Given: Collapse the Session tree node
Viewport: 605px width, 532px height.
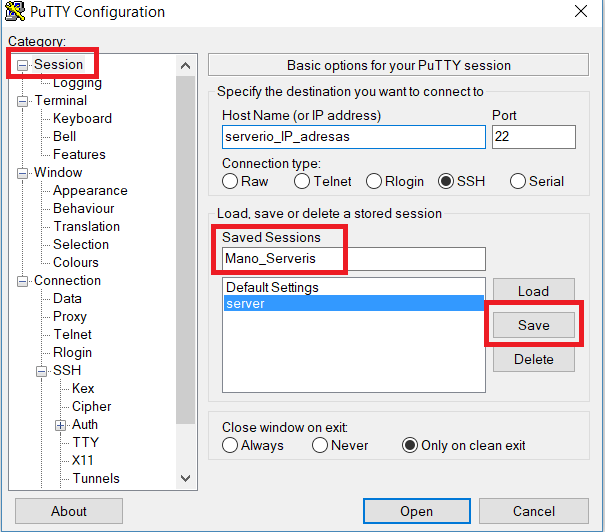Looking at the screenshot, I should (x=22, y=66).
